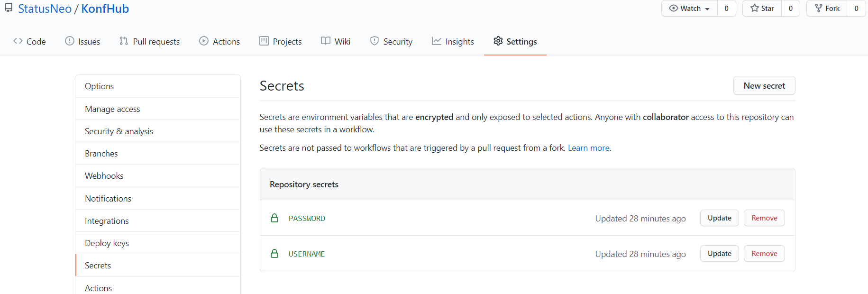868x294 pixels.
Task: Open the top Actions tab
Action: pos(219,41)
